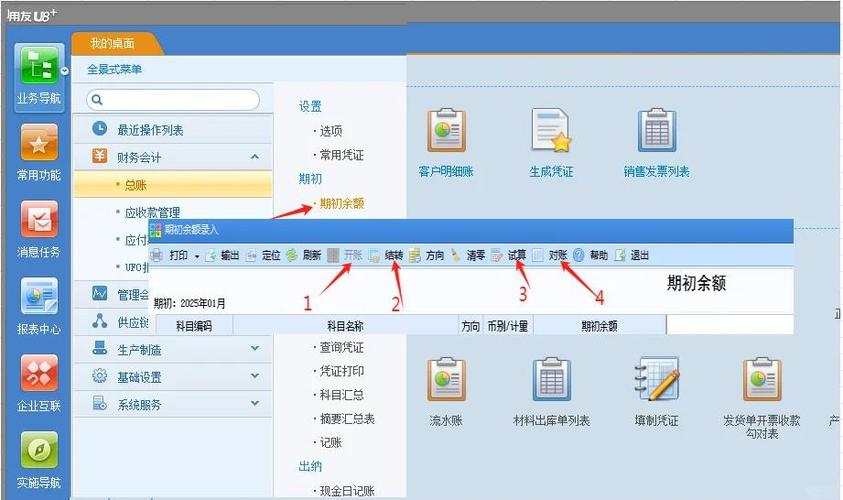The image size is (843, 500).
Task: Click 输出 toolbar button
Action: click(x=223, y=255)
